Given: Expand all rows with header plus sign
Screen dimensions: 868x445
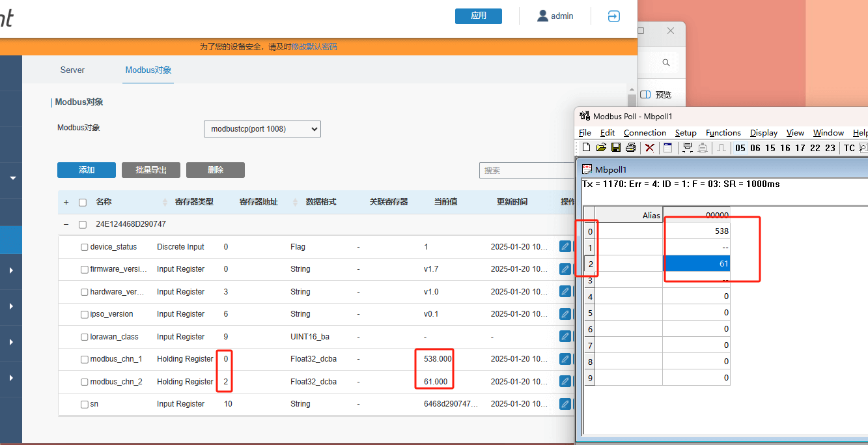Looking at the screenshot, I should [66, 202].
